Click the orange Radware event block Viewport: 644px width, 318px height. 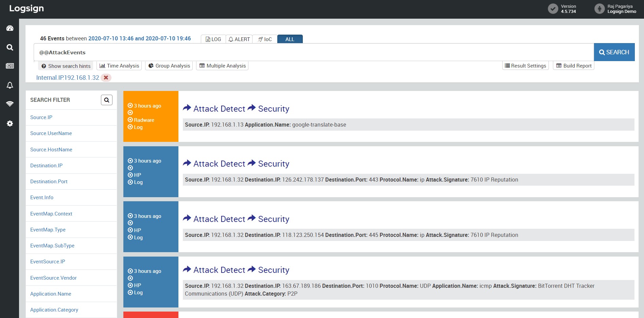[x=151, y=116]
